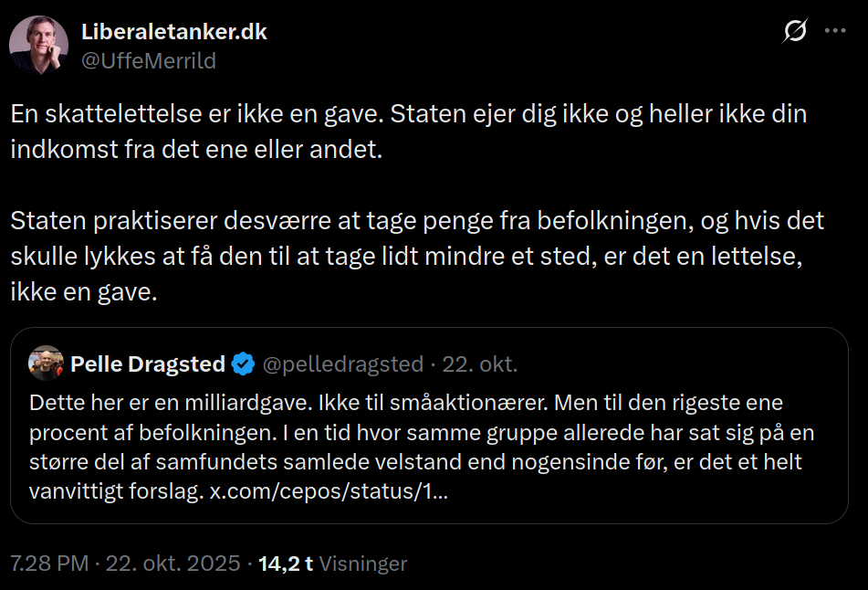The image size is (868, 590).
Task: Go to the @pelledragsted handle
Action: [343, 364]
